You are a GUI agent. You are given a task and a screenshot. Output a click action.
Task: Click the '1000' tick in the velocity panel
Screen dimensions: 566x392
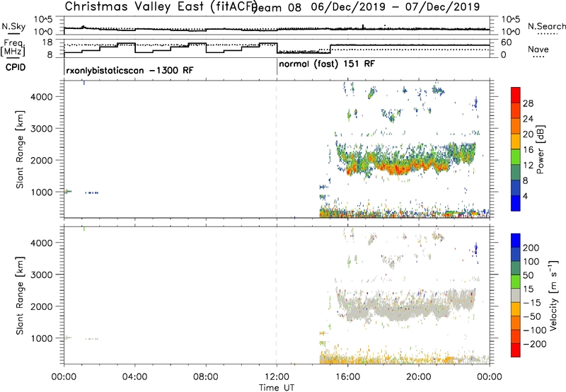[42, 338]
